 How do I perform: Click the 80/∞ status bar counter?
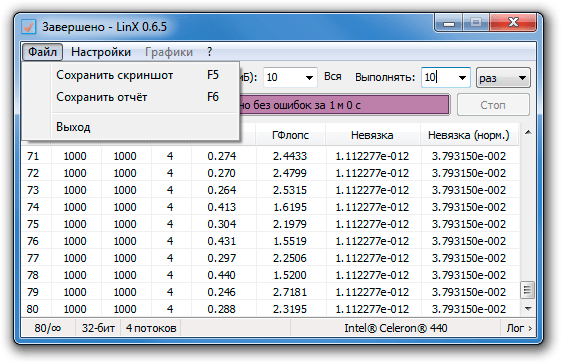coord(48,328)
